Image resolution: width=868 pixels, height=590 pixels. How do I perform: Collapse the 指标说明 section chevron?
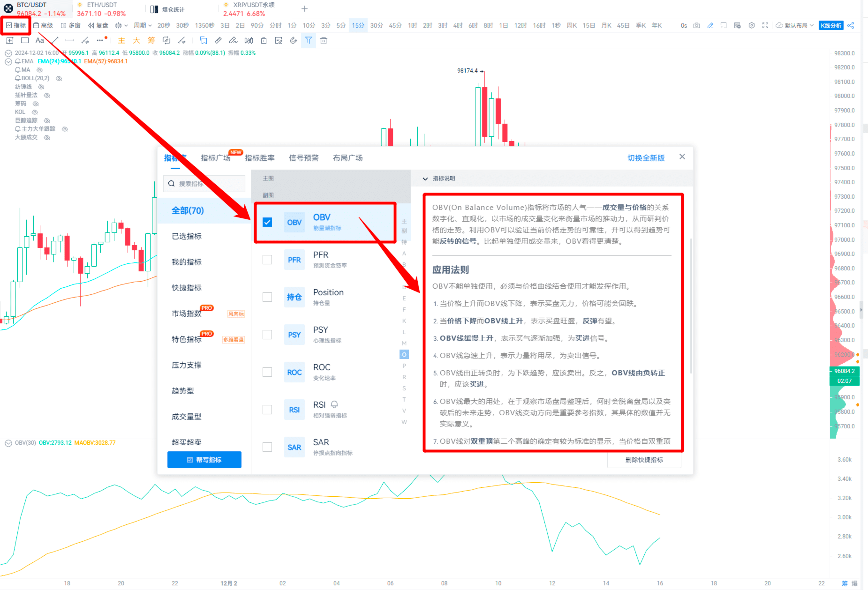coord(425,178)
